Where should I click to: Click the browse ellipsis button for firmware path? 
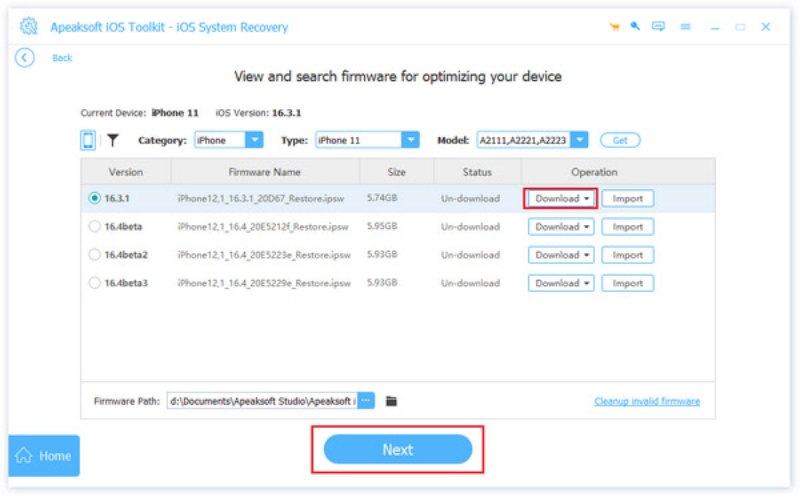click(x=366, y=401)
